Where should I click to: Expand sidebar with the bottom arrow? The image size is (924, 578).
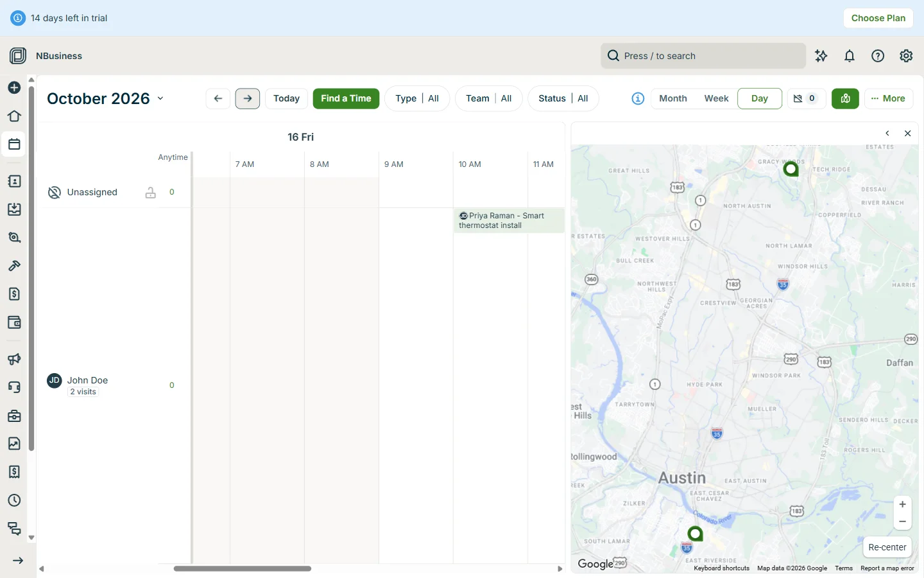coord(17,561)
